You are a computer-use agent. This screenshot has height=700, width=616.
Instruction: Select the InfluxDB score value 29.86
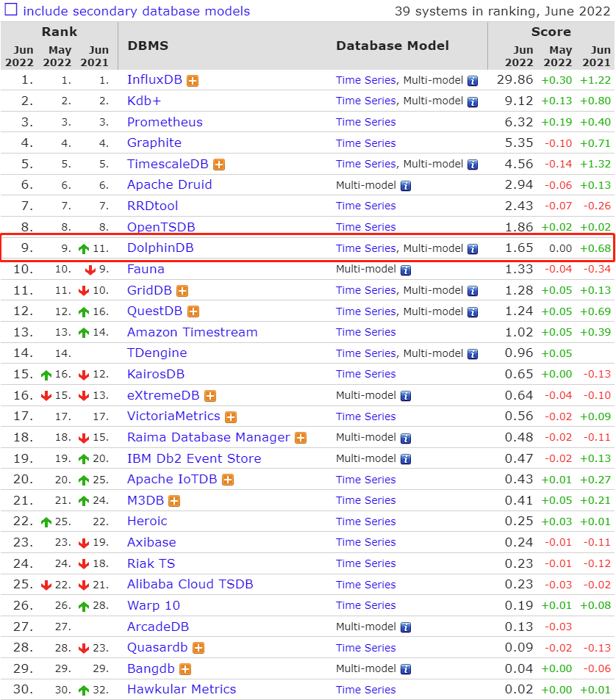tap(515, 80)
